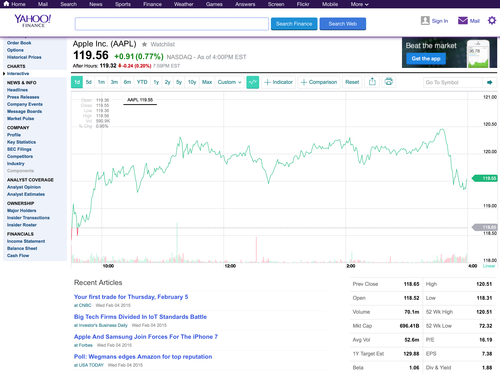The height and width of the screenshot is (374, 500).
Task: Select the YTD chart range
Action: (142, 82)
